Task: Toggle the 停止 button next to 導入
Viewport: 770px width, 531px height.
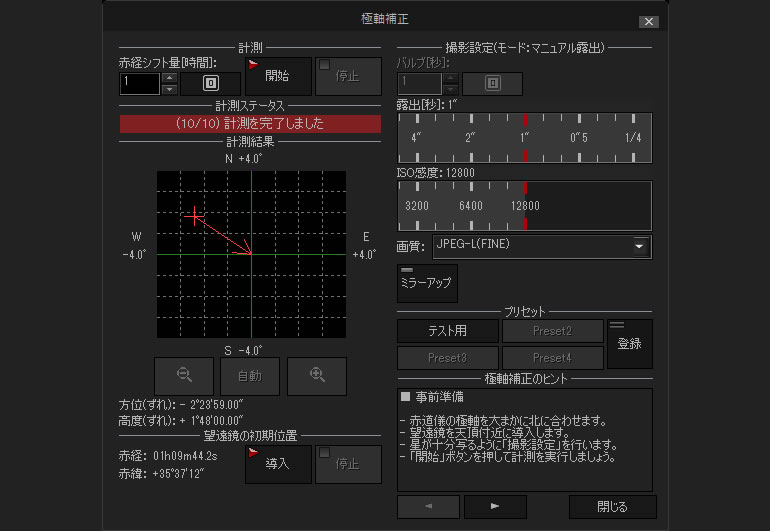Action: 348,464
